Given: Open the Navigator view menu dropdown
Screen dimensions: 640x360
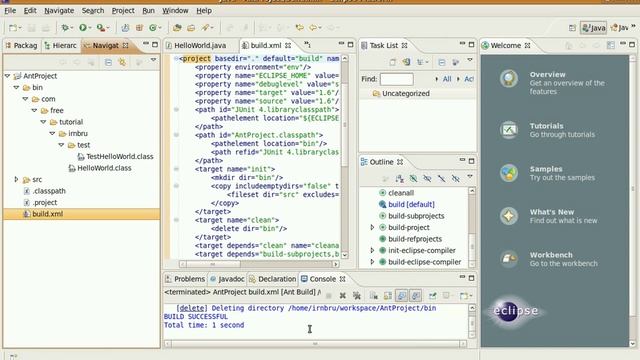Looking at the screenshot, I should tap(153, 60).
